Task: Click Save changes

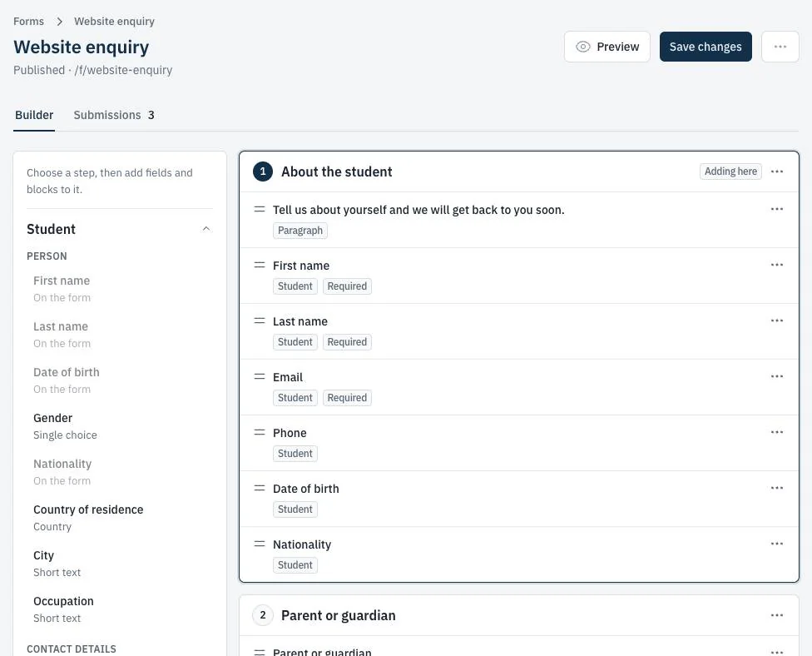Action: pos(706,47)
